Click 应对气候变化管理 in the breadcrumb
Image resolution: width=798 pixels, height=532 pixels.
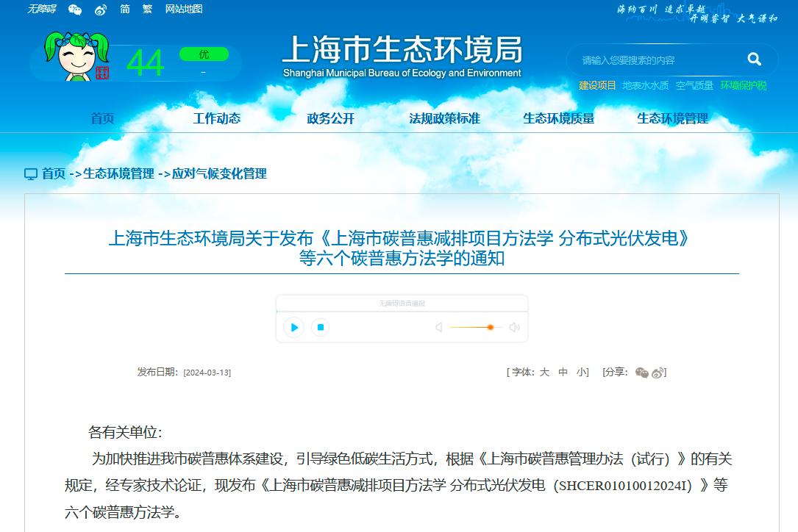pyautogui.click(x=219, y=174)
